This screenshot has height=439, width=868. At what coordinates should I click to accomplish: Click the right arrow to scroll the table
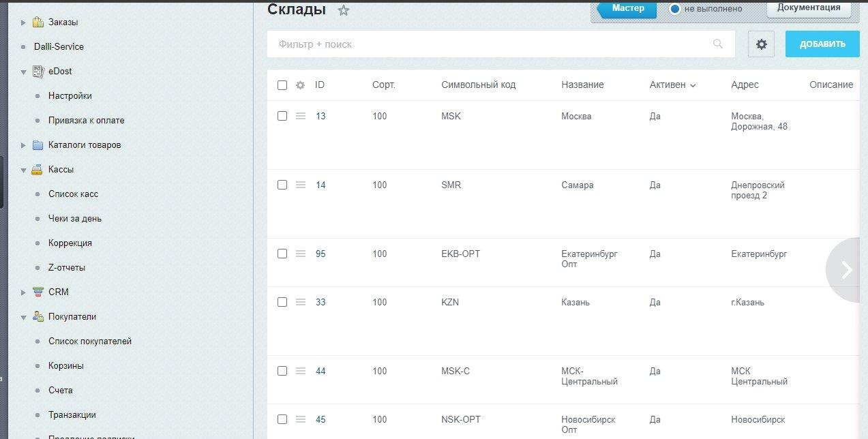coord(847,270)
